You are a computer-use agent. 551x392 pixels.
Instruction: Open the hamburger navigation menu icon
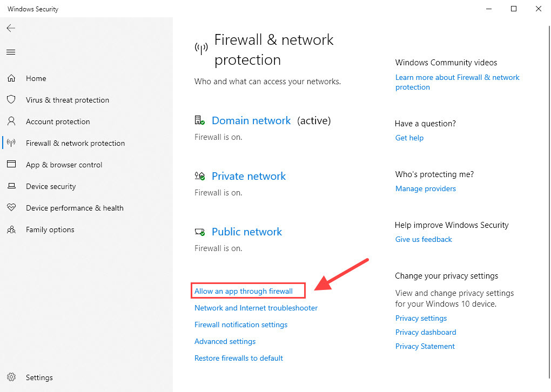click(x=11, y=52)
